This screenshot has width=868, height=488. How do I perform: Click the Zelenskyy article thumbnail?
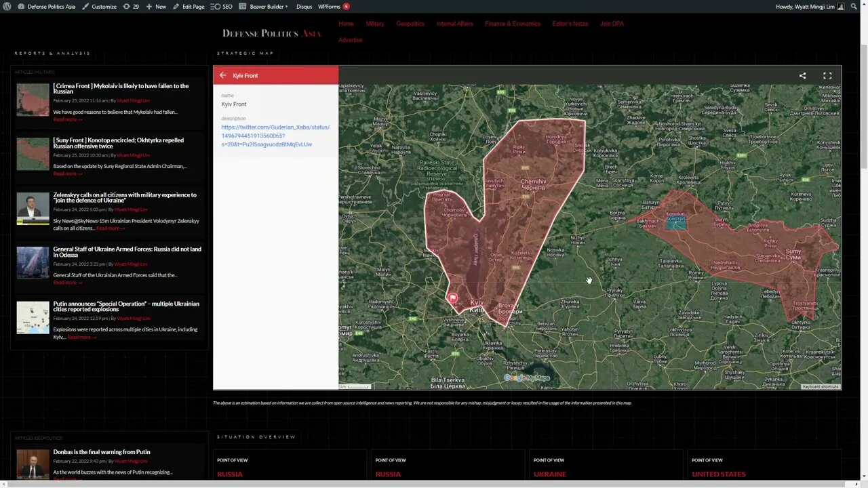33,208
